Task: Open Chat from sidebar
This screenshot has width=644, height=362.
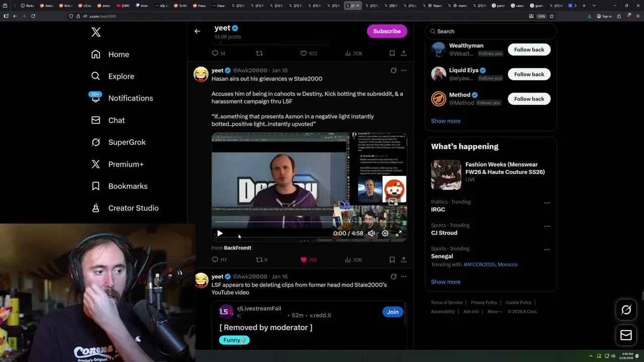Action: 108,120
